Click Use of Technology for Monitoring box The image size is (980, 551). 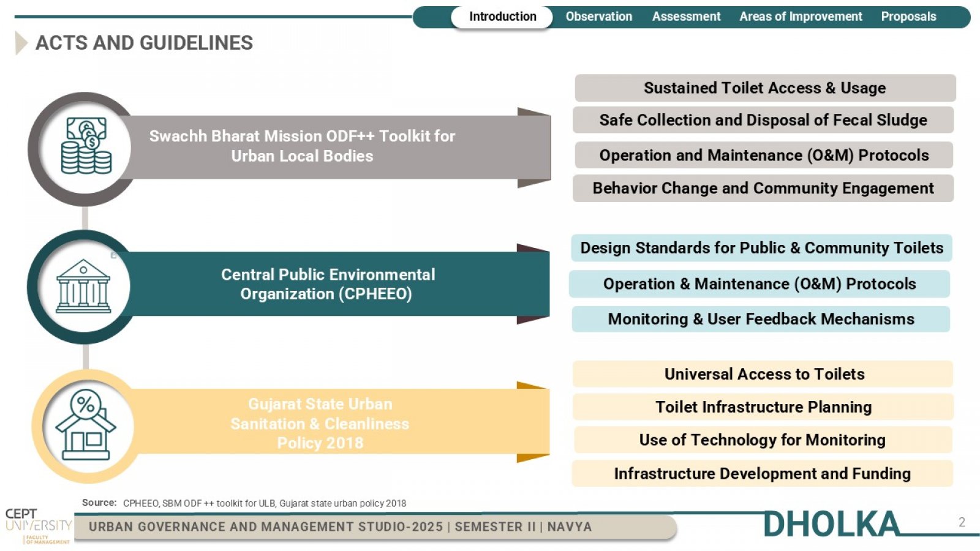(763, 440)
